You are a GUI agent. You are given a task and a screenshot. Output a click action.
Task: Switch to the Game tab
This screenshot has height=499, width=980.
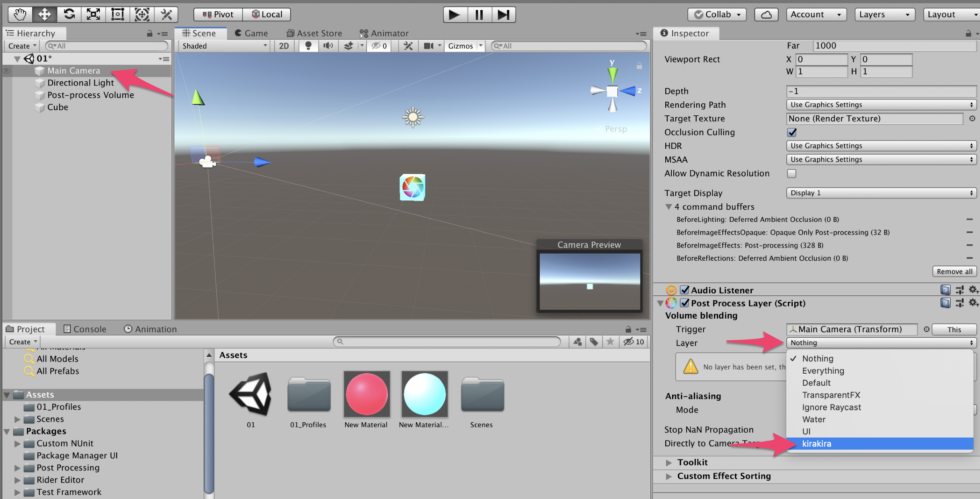(x=251, y=33)
